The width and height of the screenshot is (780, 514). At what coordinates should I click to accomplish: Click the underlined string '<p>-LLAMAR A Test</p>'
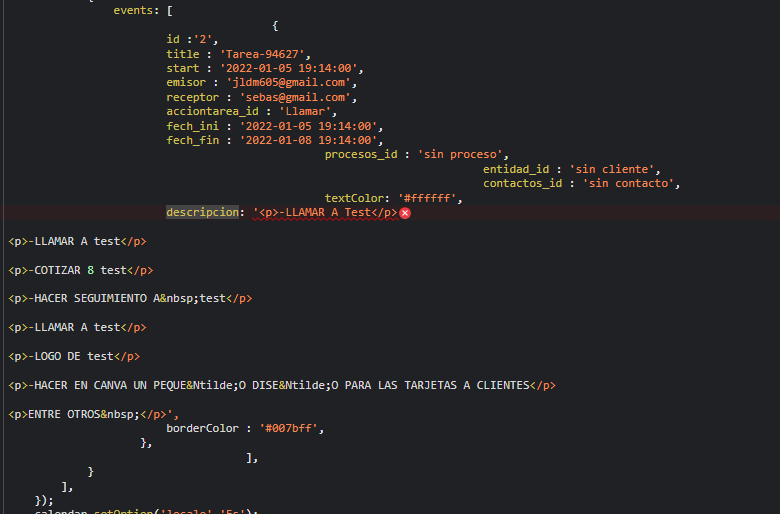325,212
